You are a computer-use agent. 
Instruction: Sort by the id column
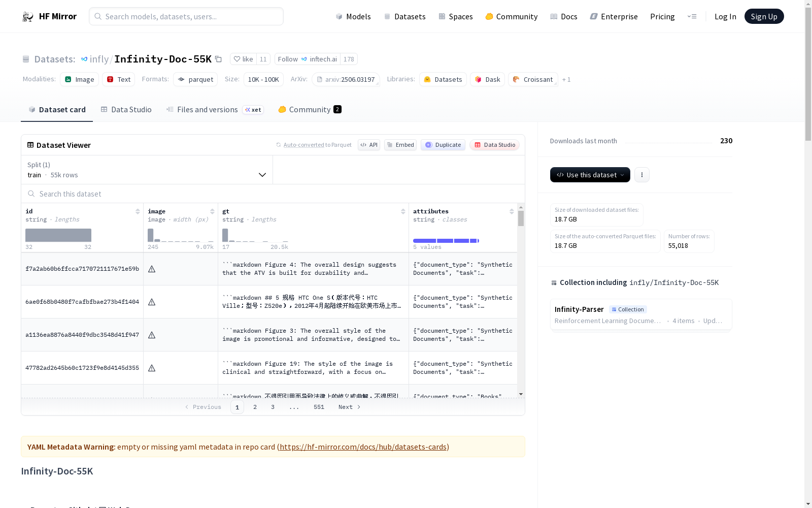coord(138,211)
